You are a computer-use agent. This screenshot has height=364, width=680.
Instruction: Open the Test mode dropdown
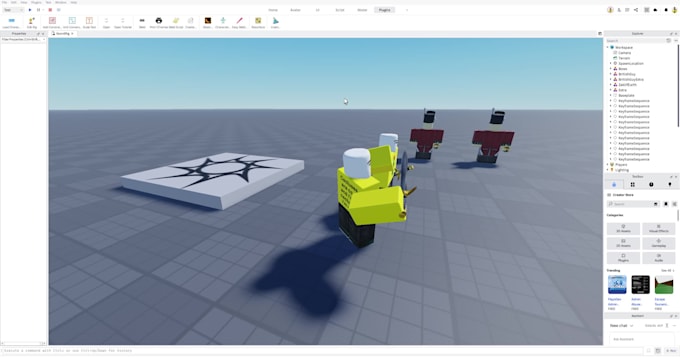tap(13, 10)
